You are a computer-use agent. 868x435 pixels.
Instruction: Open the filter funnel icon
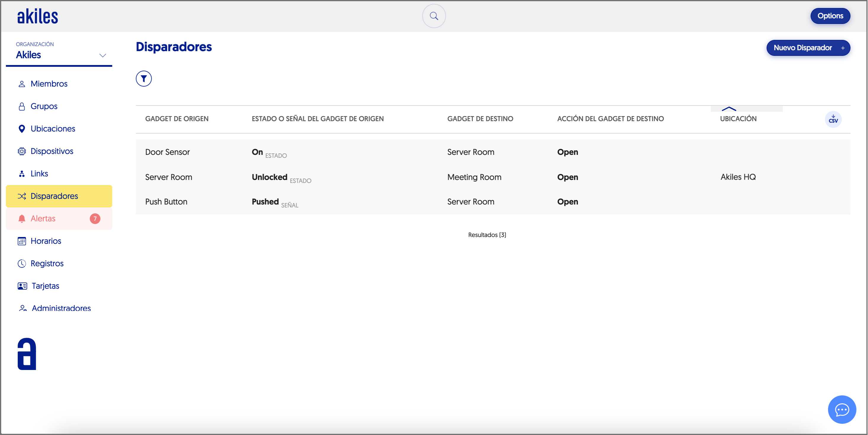click(x=144, y=79)
